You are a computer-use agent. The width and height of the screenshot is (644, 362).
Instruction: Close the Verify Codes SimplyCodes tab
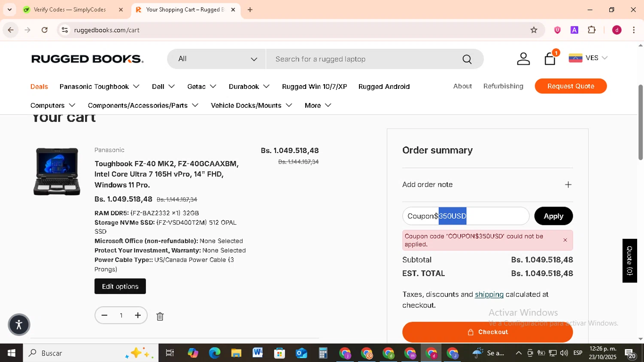[121, 9]
